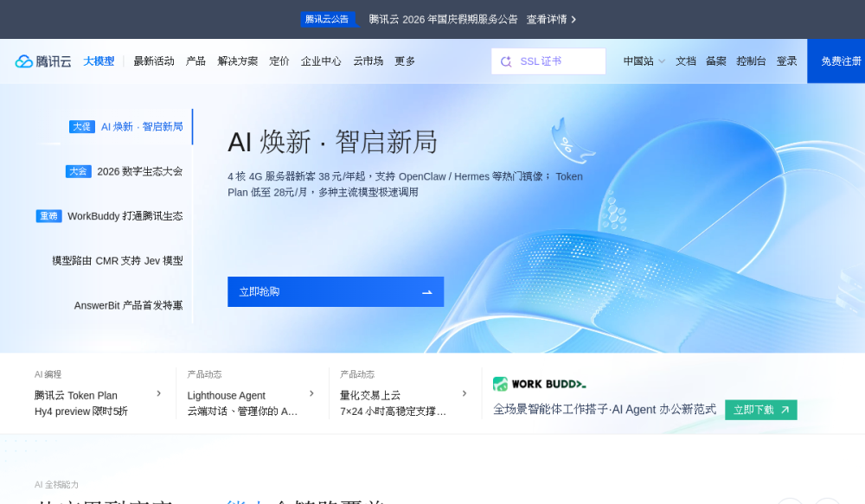Screen dimensions: 865x504
Task: Expand chevron next to 腾讯云 Token Plan
Action: [159, 393]
